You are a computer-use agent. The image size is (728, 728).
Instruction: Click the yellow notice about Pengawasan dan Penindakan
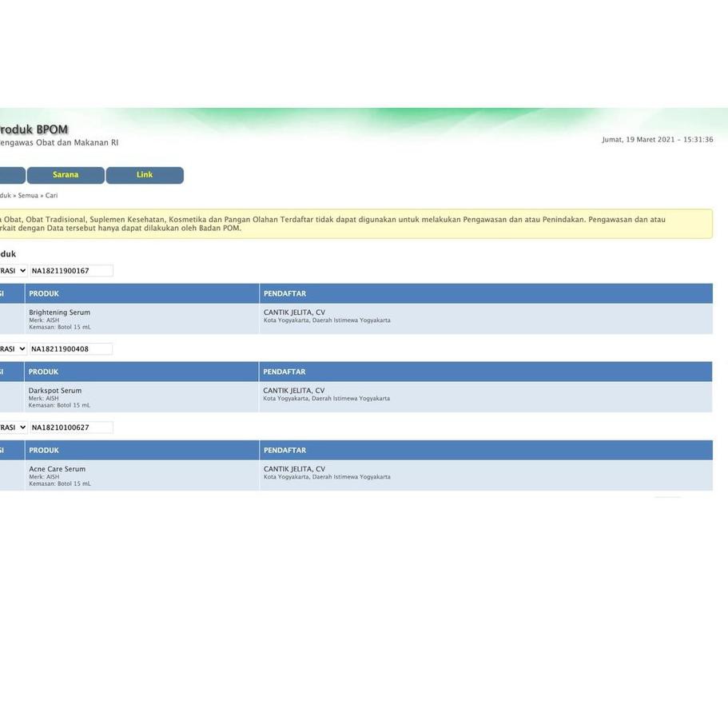pos(356,224)
